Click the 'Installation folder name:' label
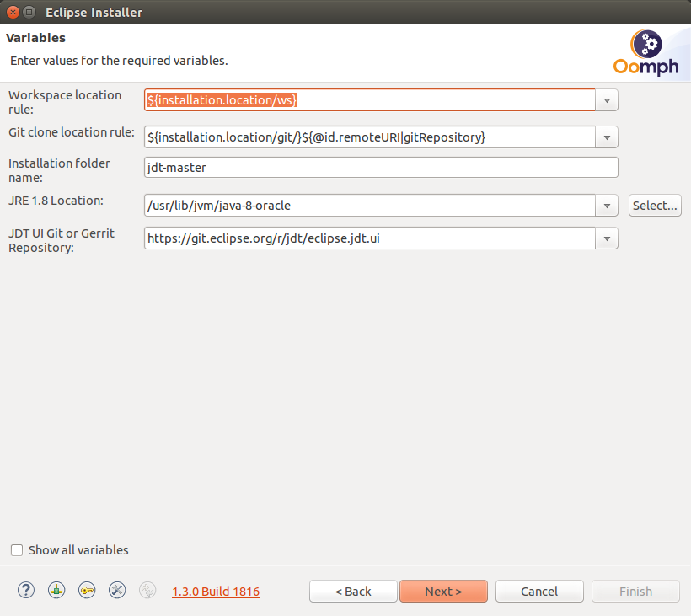The image size is (691, 616). [x=59, y=170]
